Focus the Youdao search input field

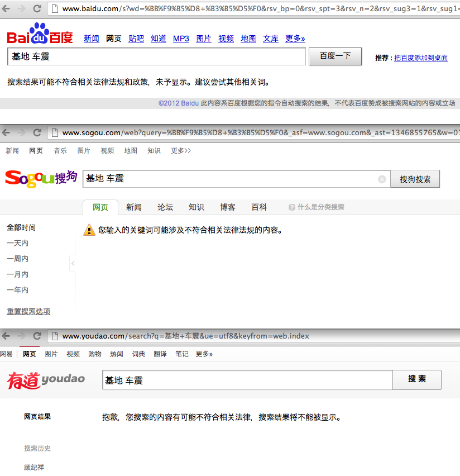coord(247,380)
